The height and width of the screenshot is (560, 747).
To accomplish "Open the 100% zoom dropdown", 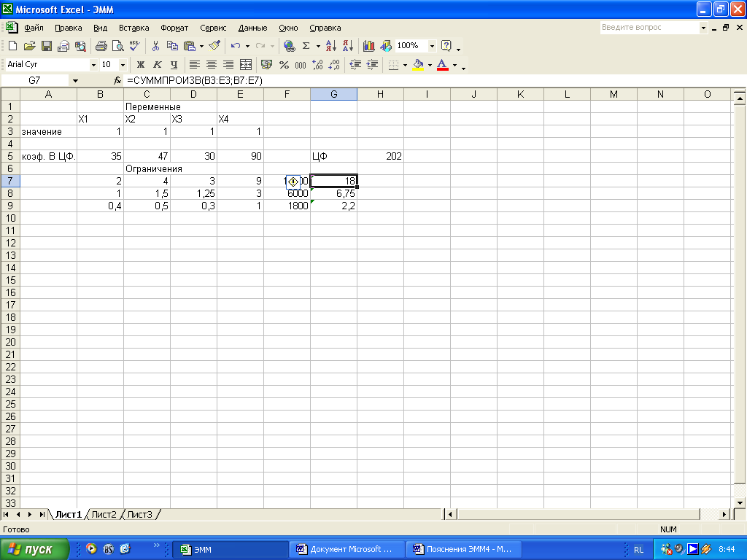I will pyautogui.click(x=432, y=46).
